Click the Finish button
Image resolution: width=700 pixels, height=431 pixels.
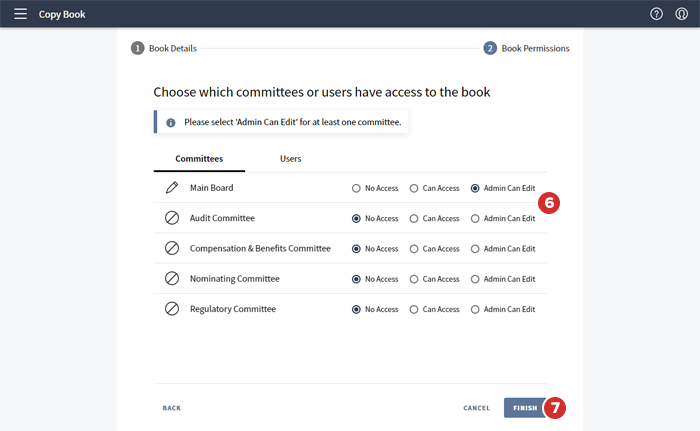525,408
